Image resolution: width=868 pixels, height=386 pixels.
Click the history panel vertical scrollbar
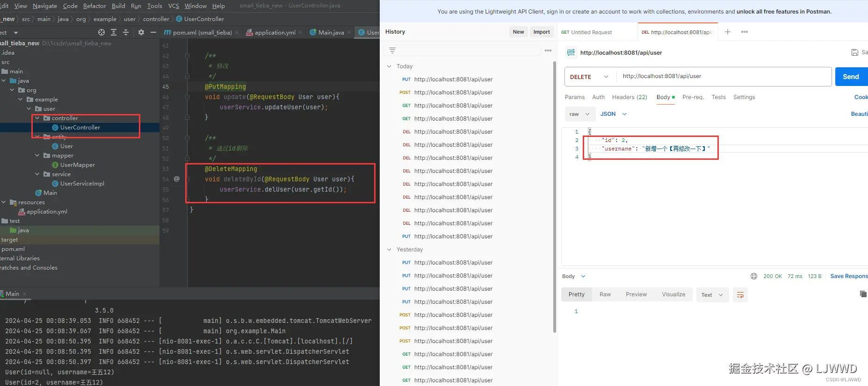[x=555, y=196]
